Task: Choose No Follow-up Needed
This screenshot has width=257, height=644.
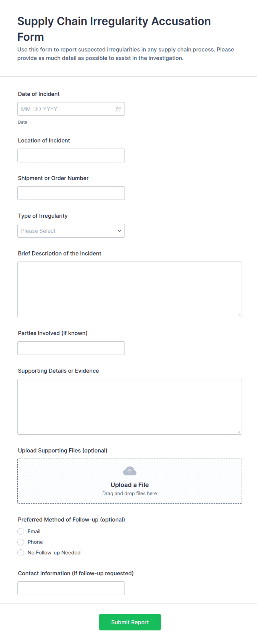Action: tap(21, 553)
